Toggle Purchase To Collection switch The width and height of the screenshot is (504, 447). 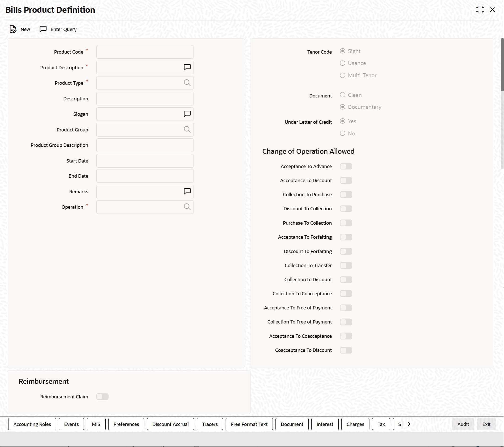pyautogui.click(x=346, y=223)
